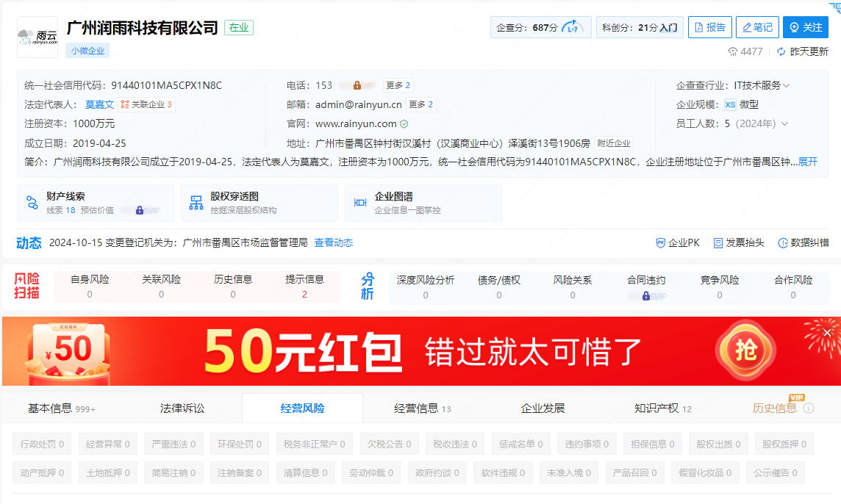Viewport: 841px width, 504px height.
Task: Open the 股权穿透图 card
Action: point(260,204)
